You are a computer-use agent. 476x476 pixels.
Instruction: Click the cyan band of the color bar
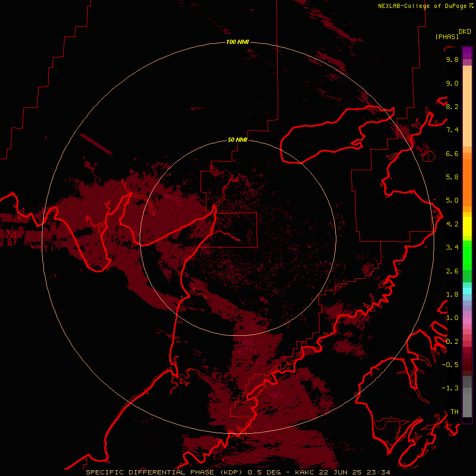point(467,291)
